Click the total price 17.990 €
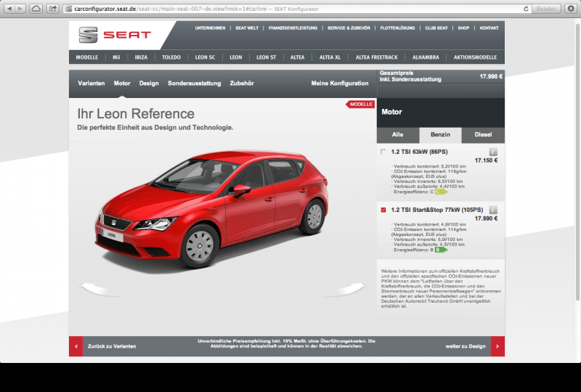This screenshot has width=581, height=392. 491,77
